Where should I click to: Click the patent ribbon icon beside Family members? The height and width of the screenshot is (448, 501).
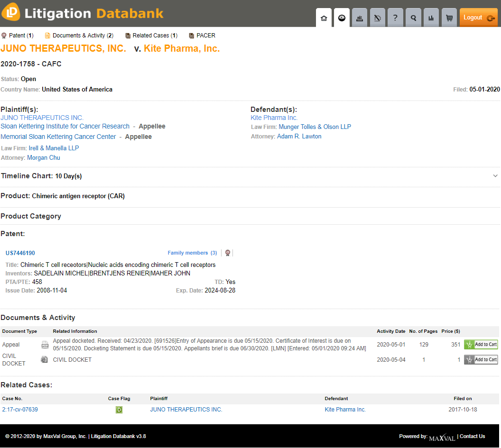[228, 253]
